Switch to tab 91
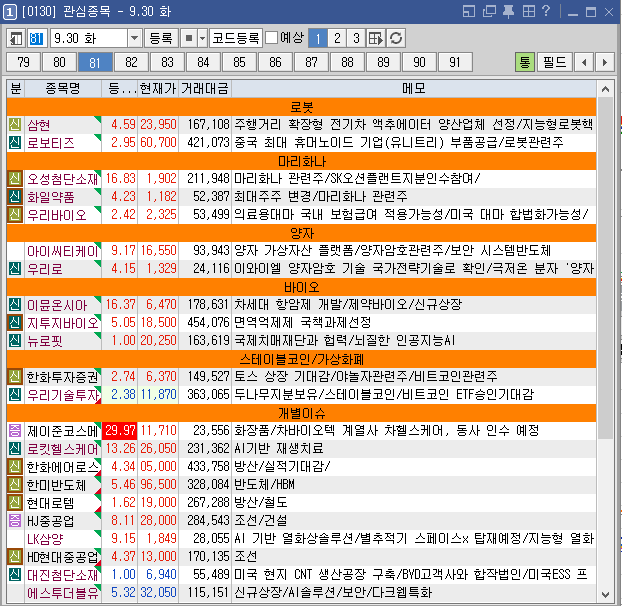This screenshot has height=606, width=622. tap(455, 62)
